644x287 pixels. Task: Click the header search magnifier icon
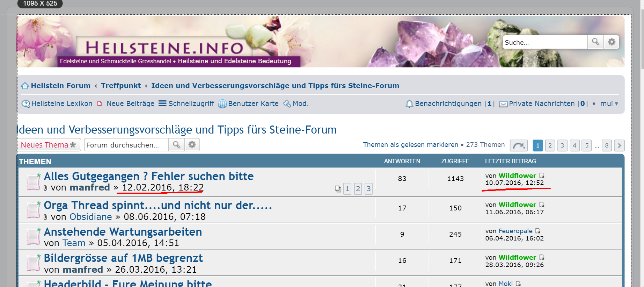click(595, 42)
